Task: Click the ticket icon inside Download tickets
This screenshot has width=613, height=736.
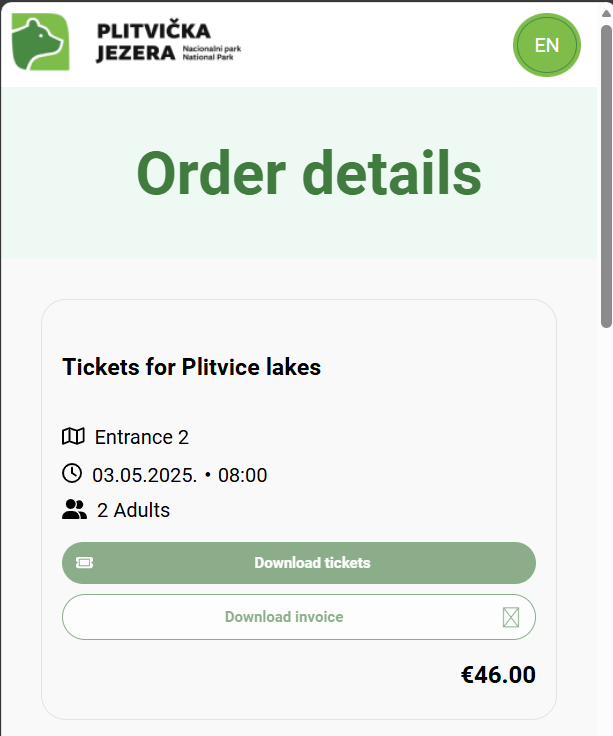Action: click(x=85, y=563)
